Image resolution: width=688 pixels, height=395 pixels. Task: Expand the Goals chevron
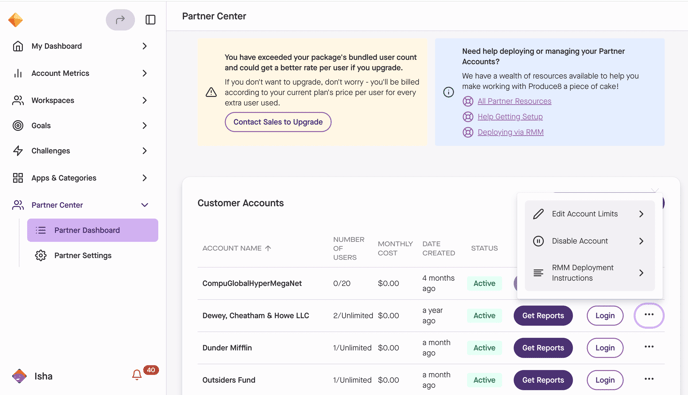pos(144,126)
